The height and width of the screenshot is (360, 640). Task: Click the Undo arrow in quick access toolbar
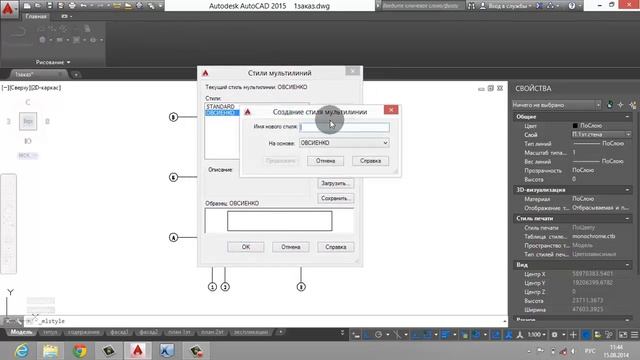tap(83, 6)
